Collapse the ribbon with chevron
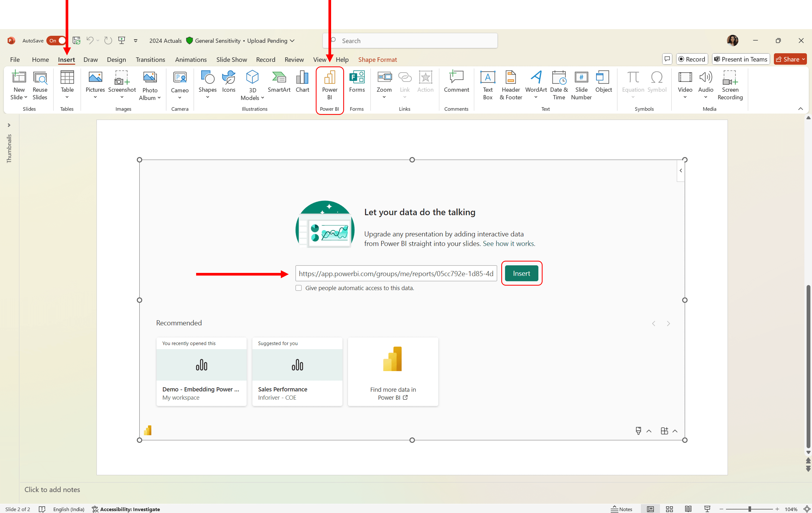 801,109
